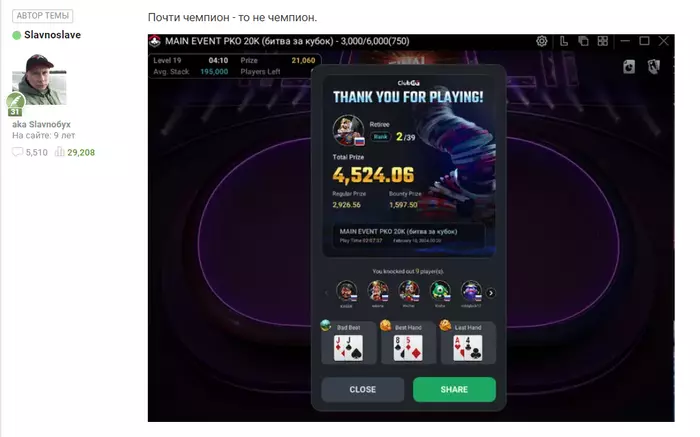Click the SHARE button

[x=454, y=389]
